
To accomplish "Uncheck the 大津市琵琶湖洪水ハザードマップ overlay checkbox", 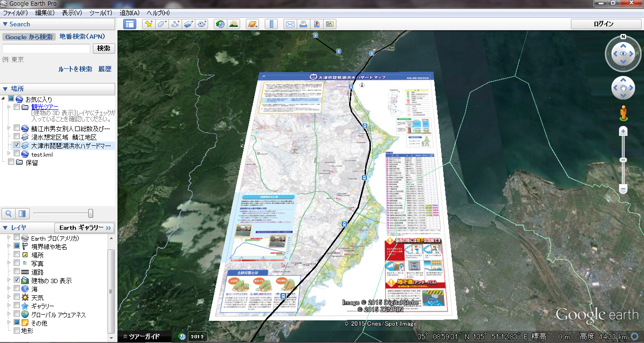I will pos(17,145).
